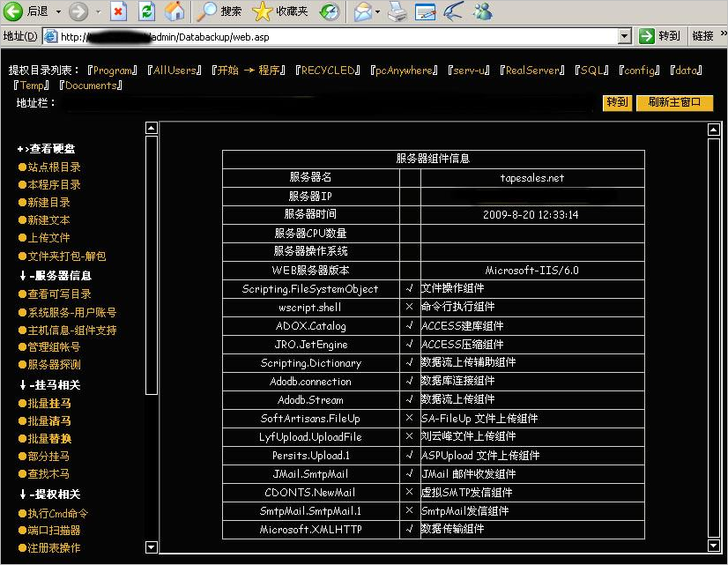Stop page loading with the red stop icon
The height and width of the screenshot is (565, 728).
[117, 11]
